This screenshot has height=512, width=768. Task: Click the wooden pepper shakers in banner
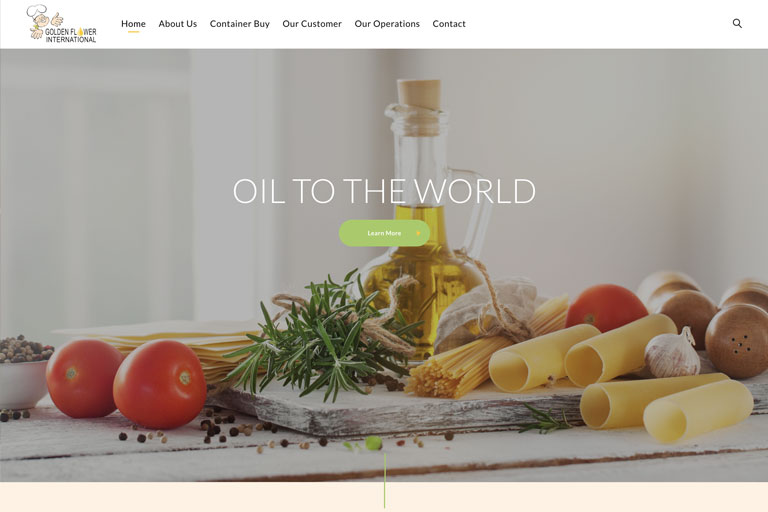[x=705, y=323]
